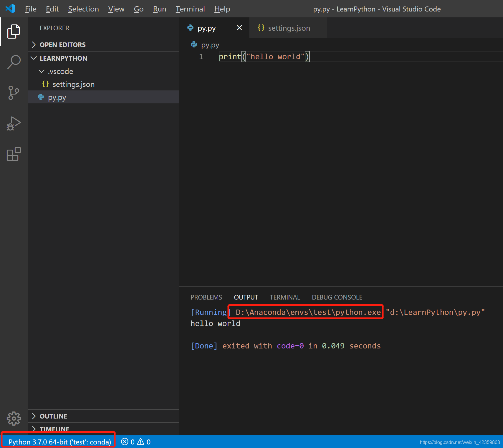Viewport: 503px width, 448px height.
Task: Click the python.exe path in output
Action: coord(308,312)
